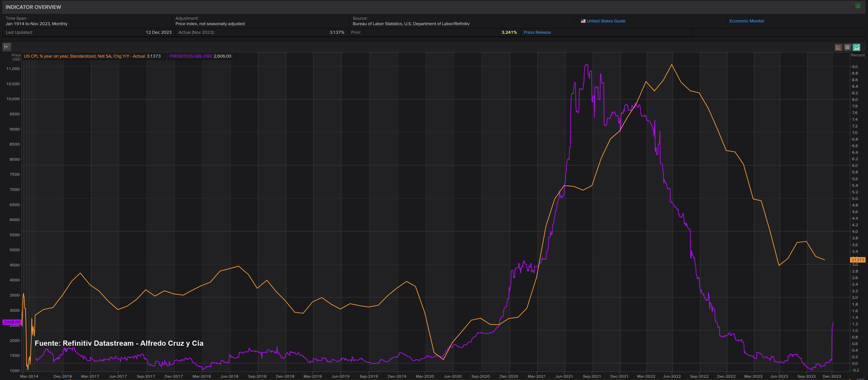Click the Sep-2023 x-axis label

coord(806,376)
